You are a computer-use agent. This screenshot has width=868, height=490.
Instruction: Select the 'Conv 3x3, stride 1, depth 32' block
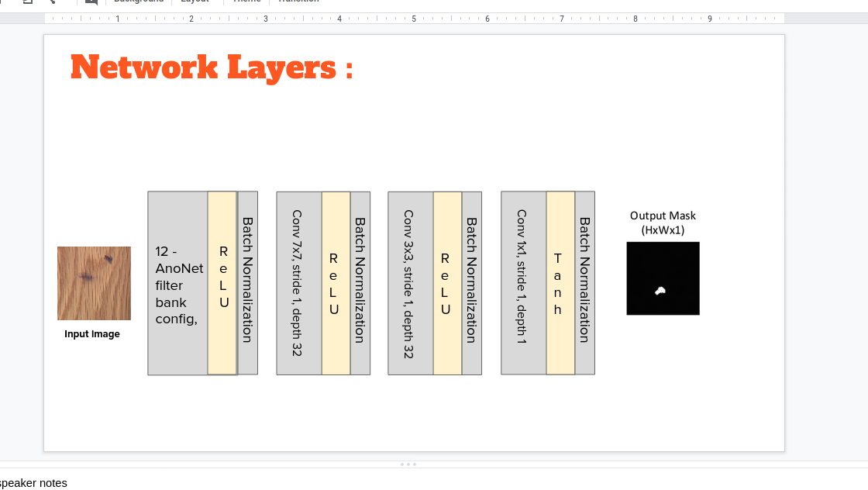coord(411,284)
